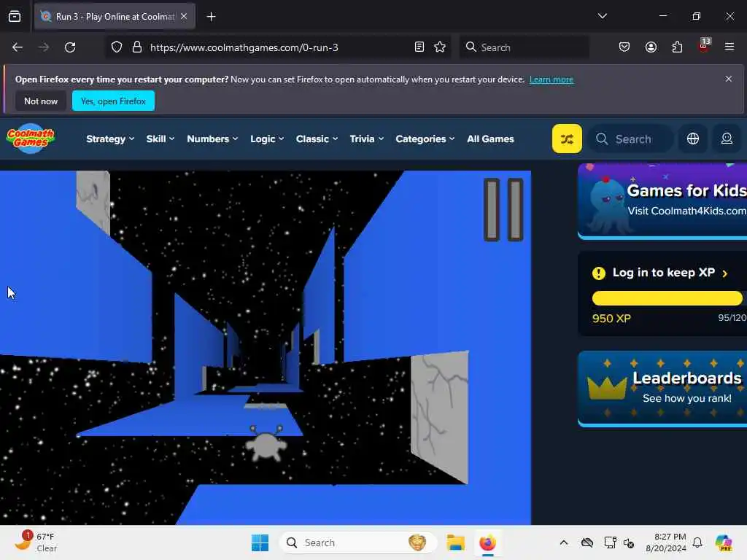Toggle reader view icon

pos(419,47)
